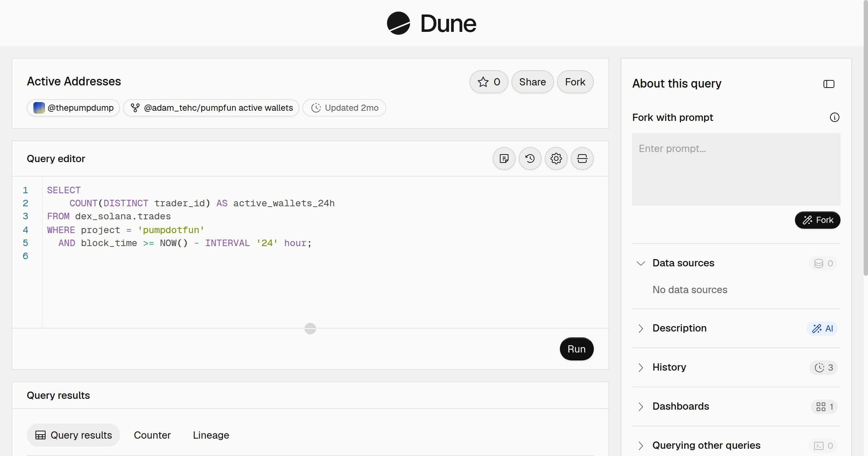
Task: Click line 3 dex_solana.trades in editor
Action: [123, 216]
